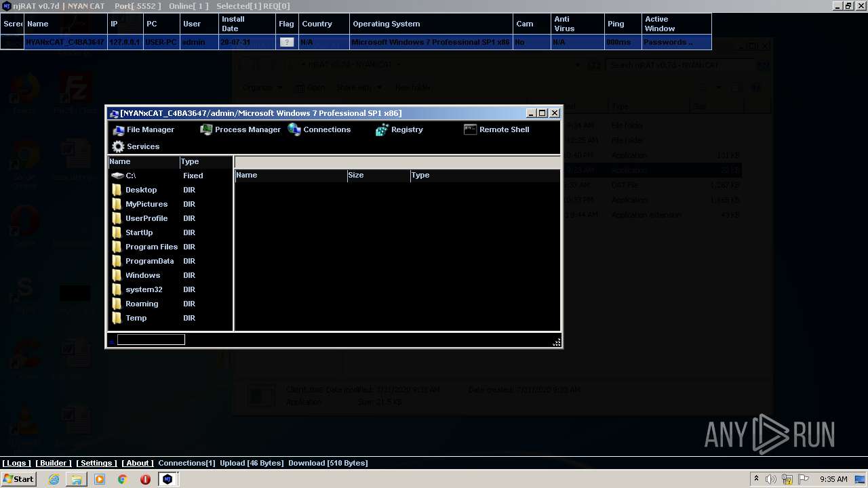The height and width of the screenshot is (488, 868).
Task: Open the Builder link
Action: (x=54, y=463)
